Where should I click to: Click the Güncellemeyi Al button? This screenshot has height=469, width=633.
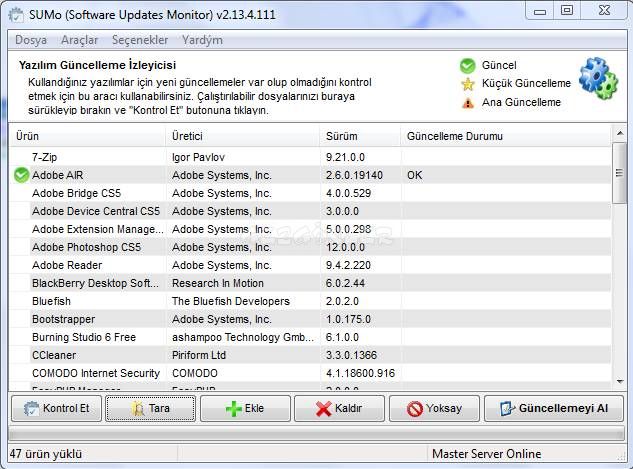553,408
